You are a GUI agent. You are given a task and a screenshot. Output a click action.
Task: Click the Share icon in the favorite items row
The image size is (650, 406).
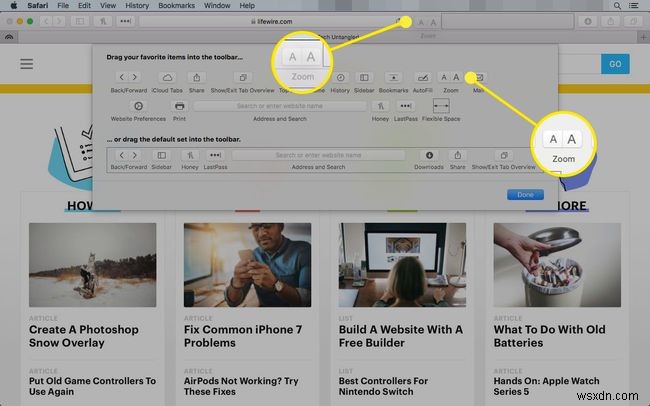(196, 78)
